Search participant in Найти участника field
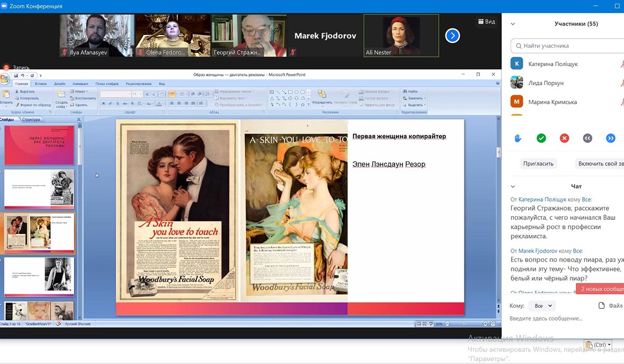Image resolution: width=624 pixels, height=364 pixels. tap(567, 46)
